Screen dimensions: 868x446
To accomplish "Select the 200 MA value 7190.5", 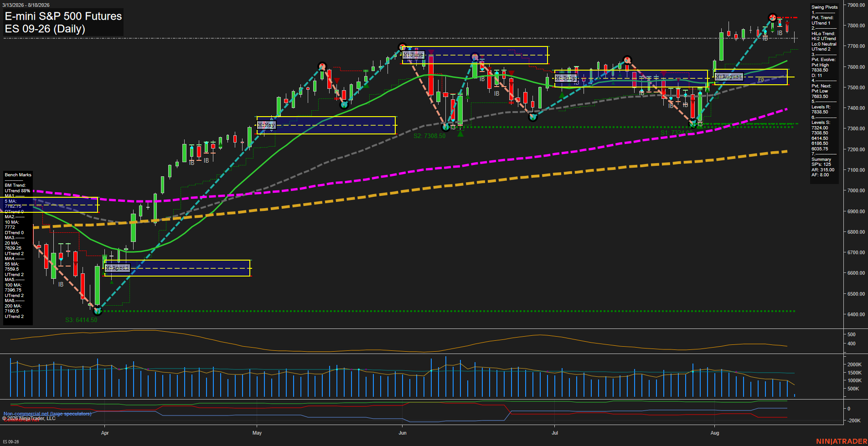I will coord(12,311).
